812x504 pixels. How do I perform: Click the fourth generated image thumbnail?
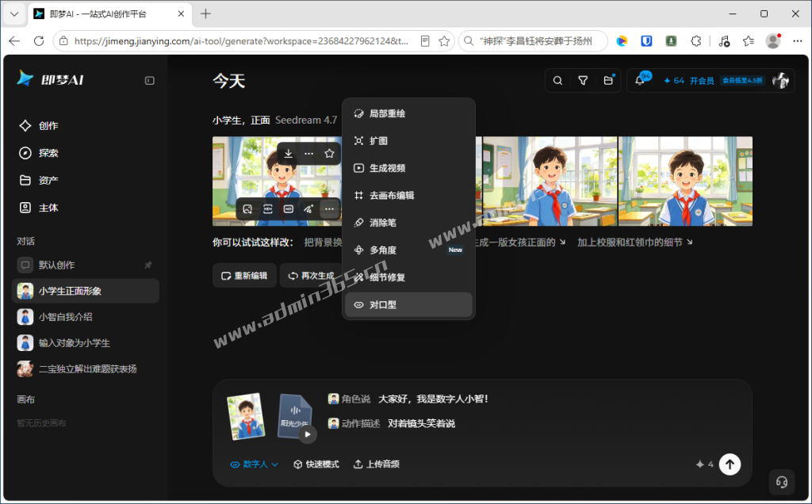(686, 181)
